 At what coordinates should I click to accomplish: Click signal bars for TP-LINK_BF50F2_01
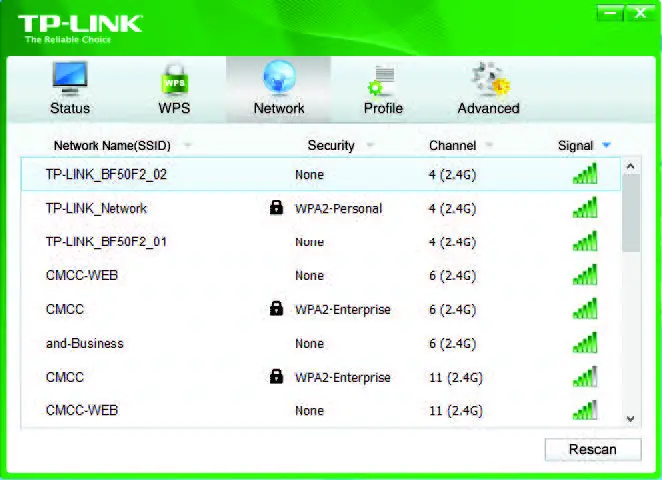585,241
